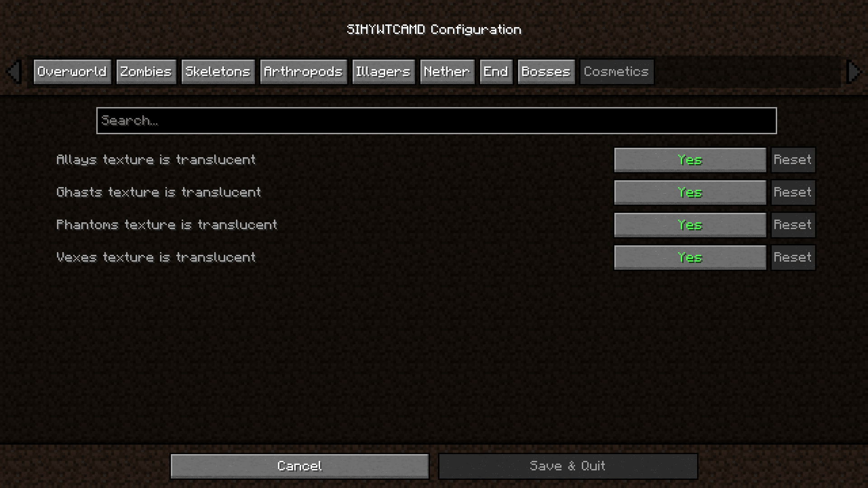Screen dimensions: 868x488
Task: Open the End configuration tab
Action: 496,71
